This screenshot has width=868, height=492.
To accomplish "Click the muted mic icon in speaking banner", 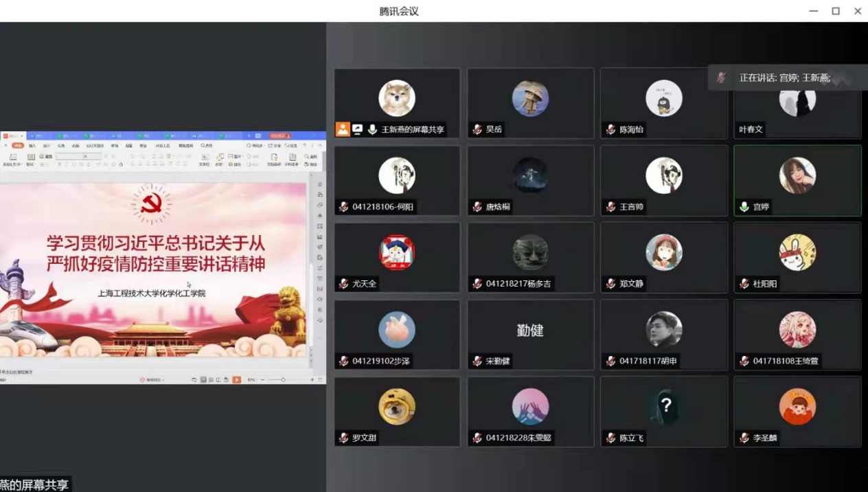I will click(721, 78).
